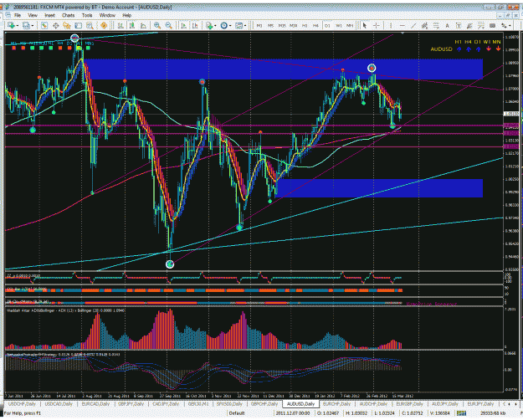The image size is (523, 420).
Task: Select the Text (A) drawing tool
Action: tap(448, 25)
